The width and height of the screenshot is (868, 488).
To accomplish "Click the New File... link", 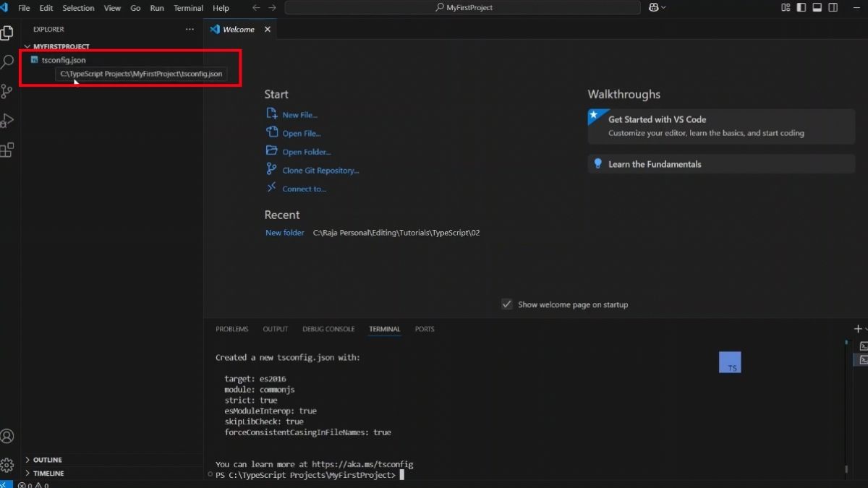I will point(299,115).
